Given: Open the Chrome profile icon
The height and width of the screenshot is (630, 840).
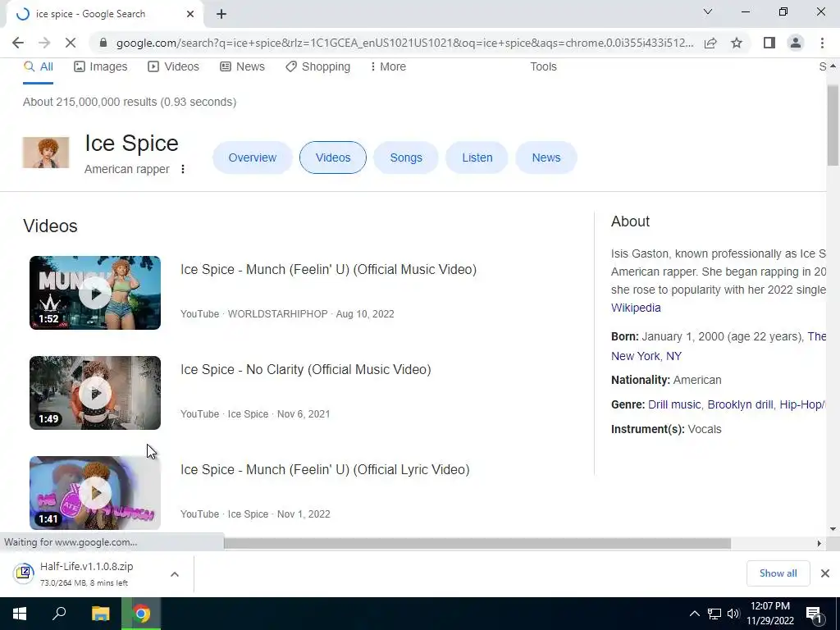Looking at the screenshot, I should (796, 43).
